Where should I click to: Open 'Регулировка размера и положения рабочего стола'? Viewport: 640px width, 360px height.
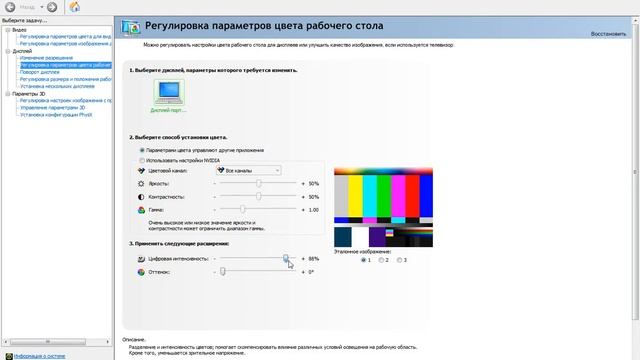(65, 79)
